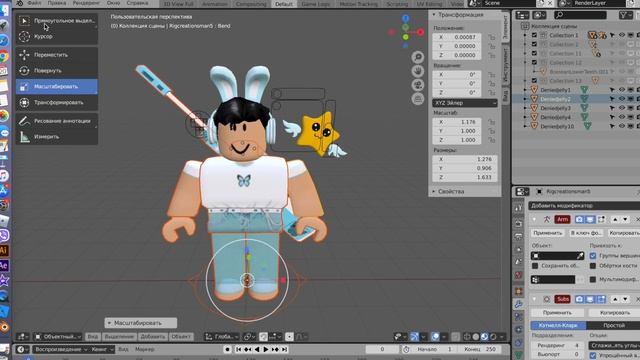Open the Output properties tab
The height and width of the screenshot is (360, 640).
coord(518,236)
